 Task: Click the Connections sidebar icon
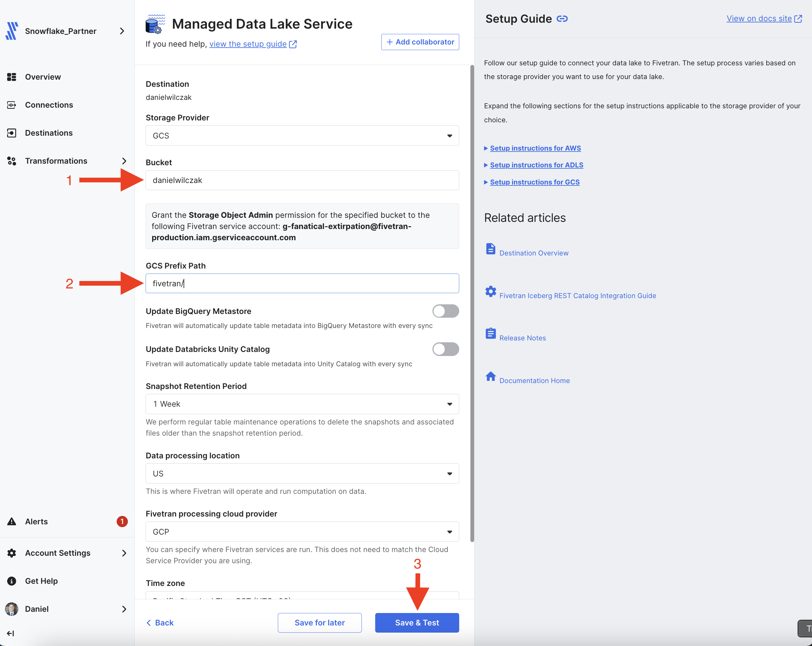12,105
